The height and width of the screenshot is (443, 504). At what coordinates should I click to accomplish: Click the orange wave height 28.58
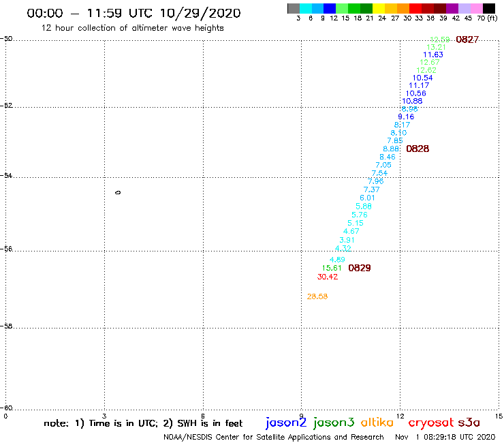pyautogui.click(x=317, y=296)
